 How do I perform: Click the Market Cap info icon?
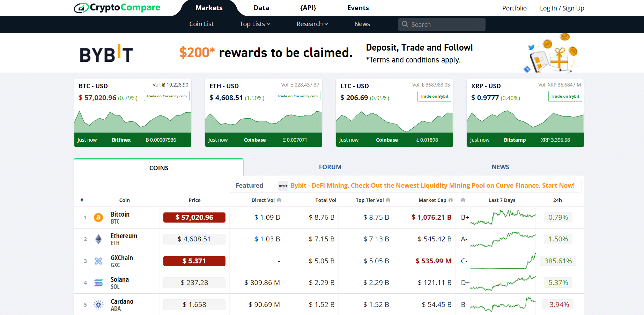click(451, 200)
